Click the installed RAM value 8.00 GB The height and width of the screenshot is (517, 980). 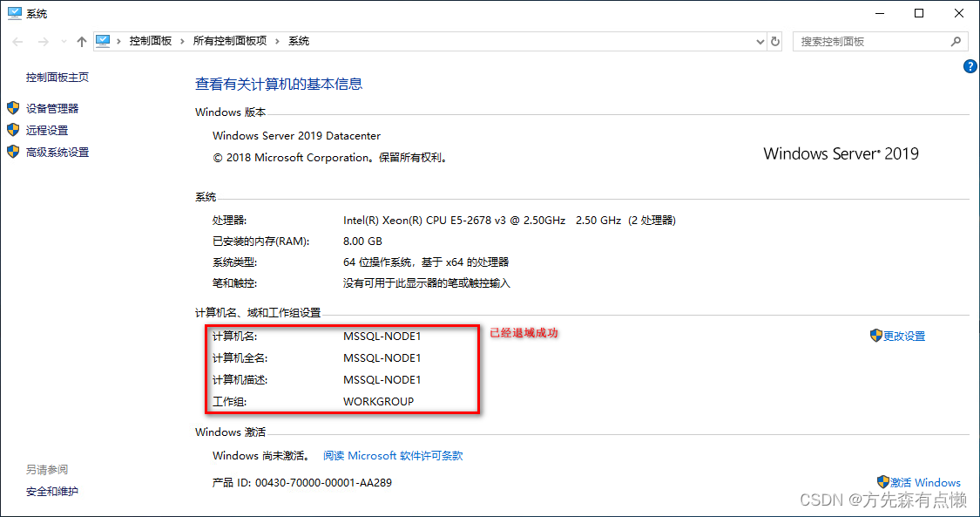tap(362, 241)
